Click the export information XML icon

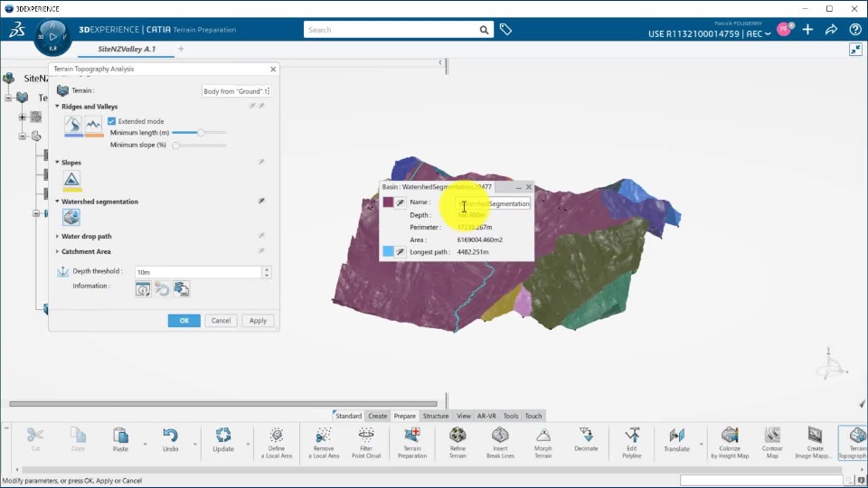[182, 289]
